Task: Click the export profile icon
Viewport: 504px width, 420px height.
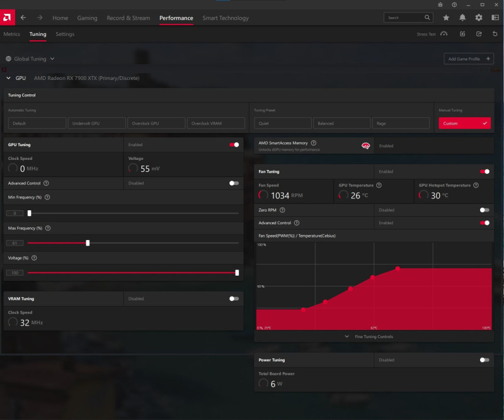Action: [479, 34]
